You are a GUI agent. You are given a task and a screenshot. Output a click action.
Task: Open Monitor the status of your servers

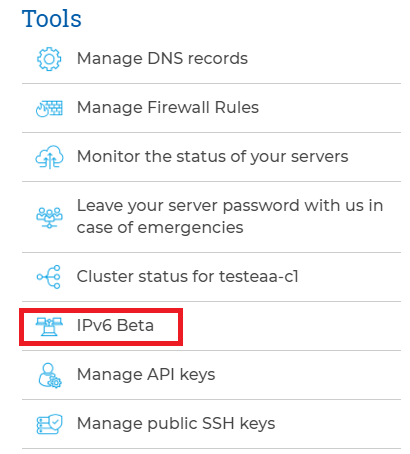pos(213,157)
